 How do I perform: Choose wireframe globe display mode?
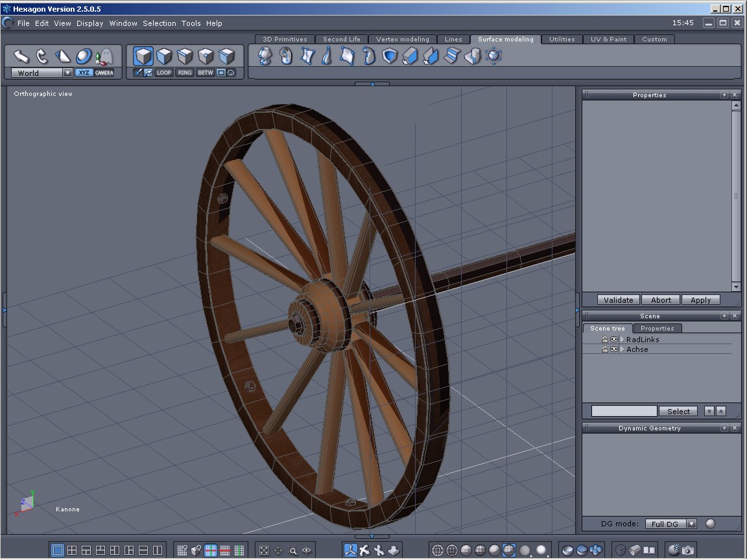(x=437, y=550)
